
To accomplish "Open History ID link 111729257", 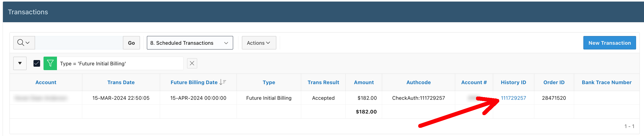I will pos(513,98).
